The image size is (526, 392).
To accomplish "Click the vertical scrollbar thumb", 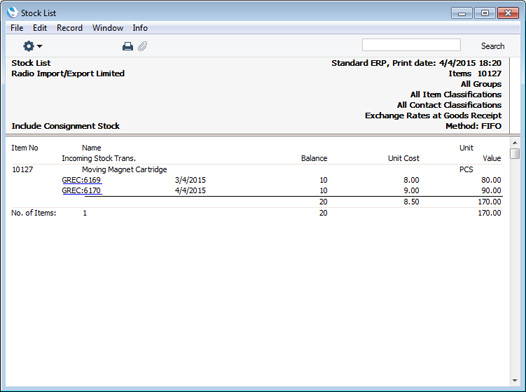I will [x=515, y=153].
